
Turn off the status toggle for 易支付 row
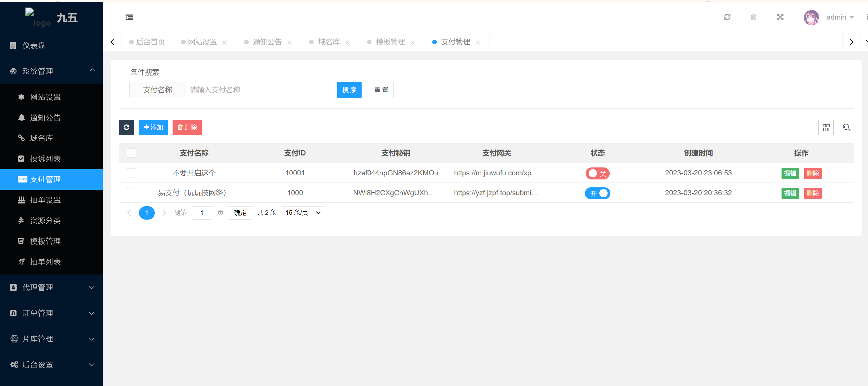click(597, 193)
